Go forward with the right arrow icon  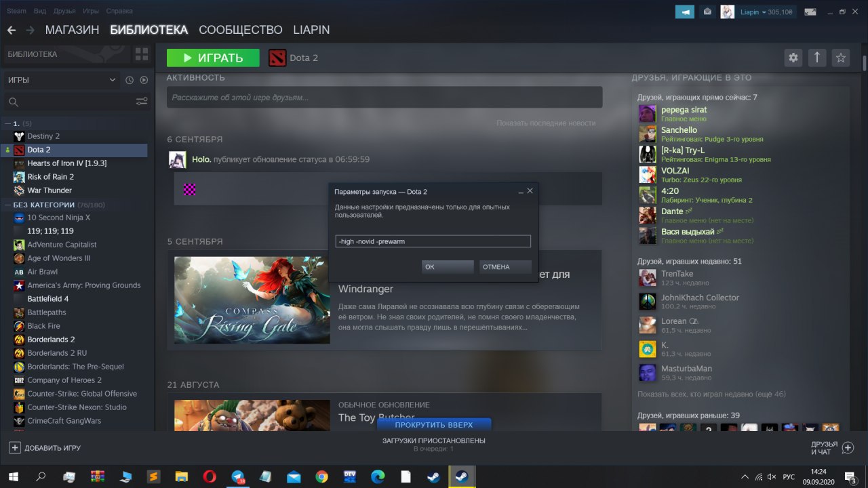pos(30,30)
